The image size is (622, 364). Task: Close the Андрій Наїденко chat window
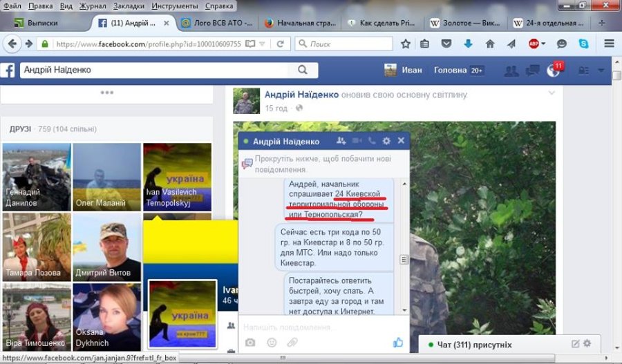pos(401,141)
